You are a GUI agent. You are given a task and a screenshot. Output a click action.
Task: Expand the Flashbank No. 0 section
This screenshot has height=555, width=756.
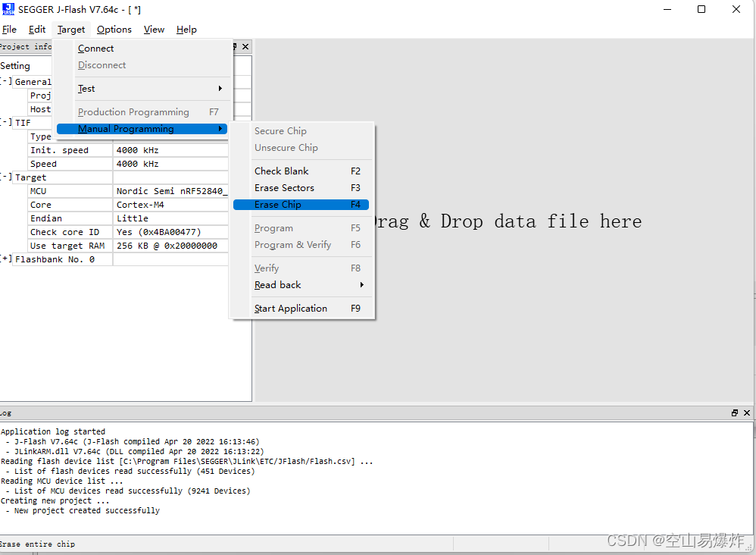pos(6,259)
